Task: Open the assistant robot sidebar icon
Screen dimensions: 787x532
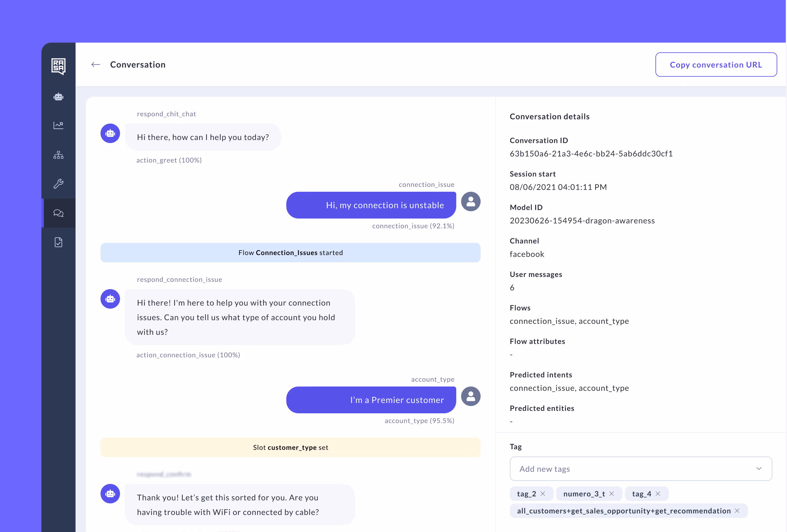Action: (x=58, y=97)
